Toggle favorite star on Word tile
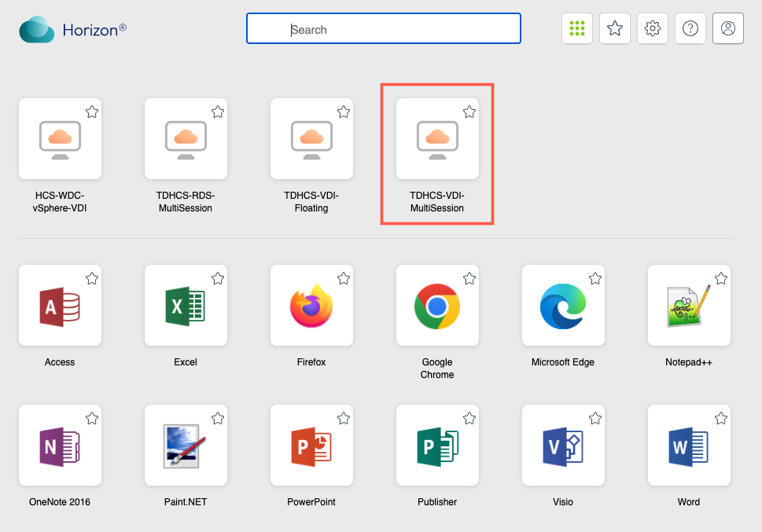 721,418
